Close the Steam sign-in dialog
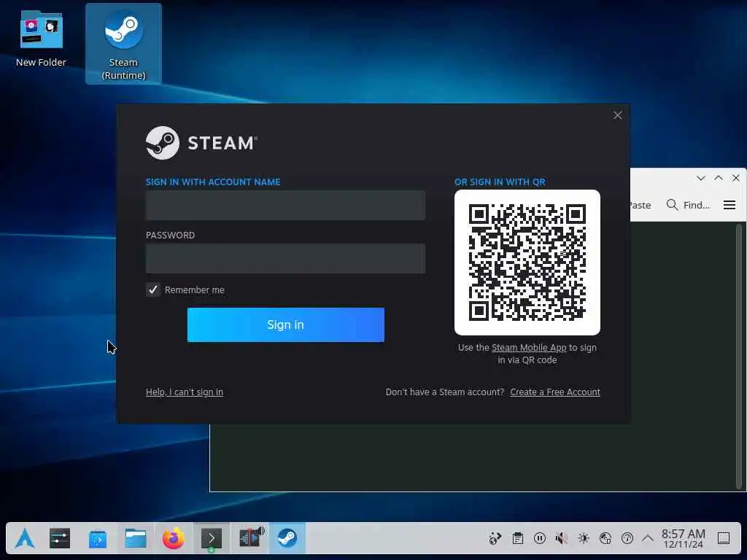This screenshot has width=747, height=560. coord(617,115)
